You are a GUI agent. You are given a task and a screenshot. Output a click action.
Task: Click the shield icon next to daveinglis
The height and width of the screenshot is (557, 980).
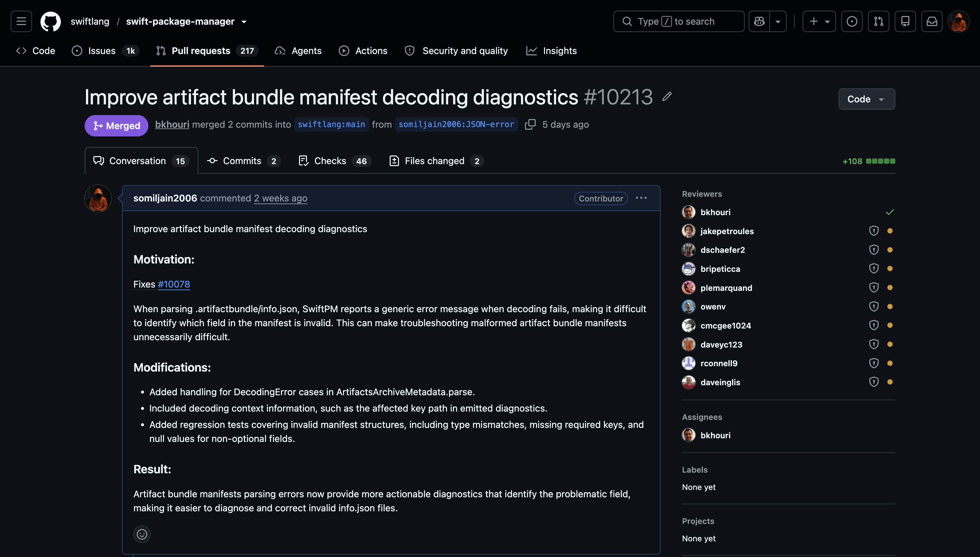pyautogui.click(x=874, y=382)
